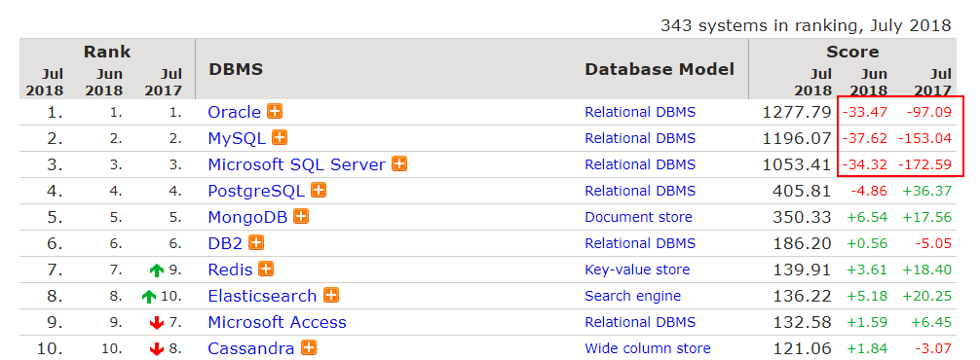Viewport: 980px width, 360px height.
Task: Open the Elasticsearch system link
Action: click(262, 296)
